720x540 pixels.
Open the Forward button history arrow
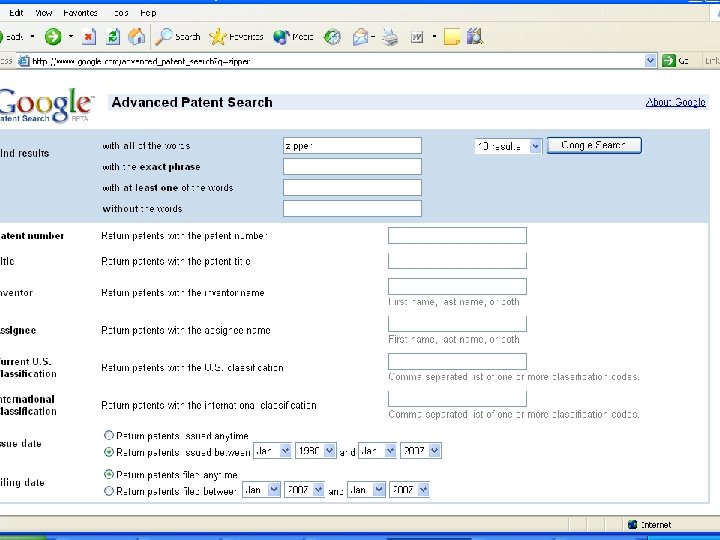pos(71,36)
